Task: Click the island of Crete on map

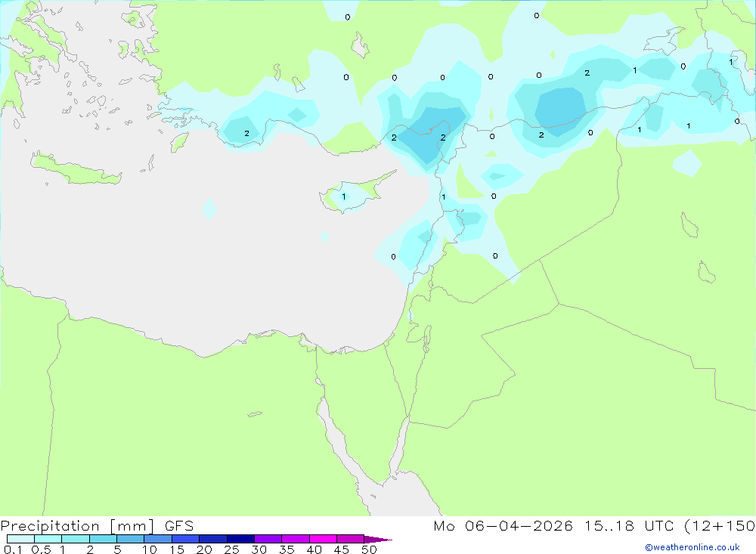Action: pyautogui.click(x=76, y=169)
